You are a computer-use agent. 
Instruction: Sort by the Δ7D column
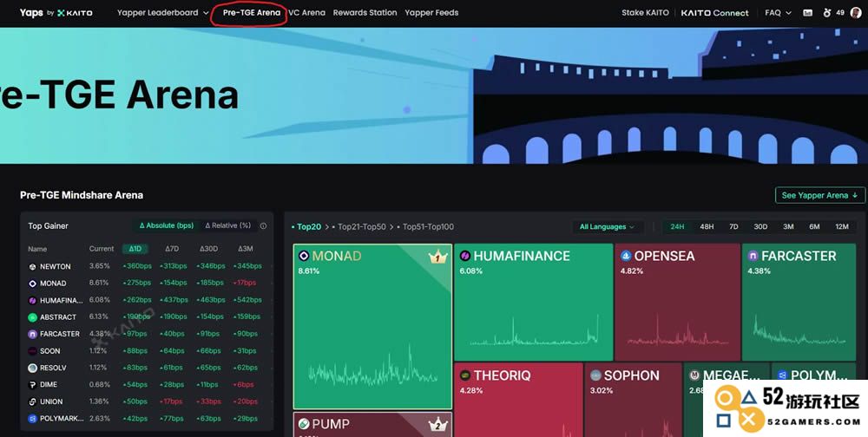(x=172, y=249)
